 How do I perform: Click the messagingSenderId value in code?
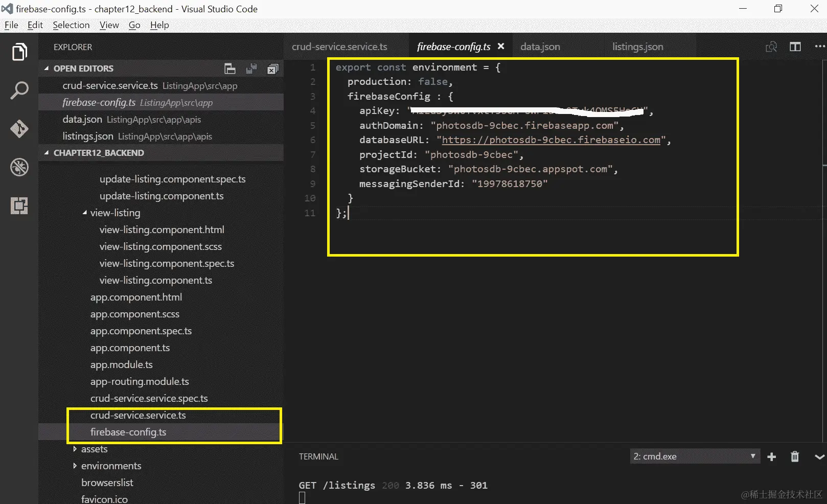pos(510,184)
